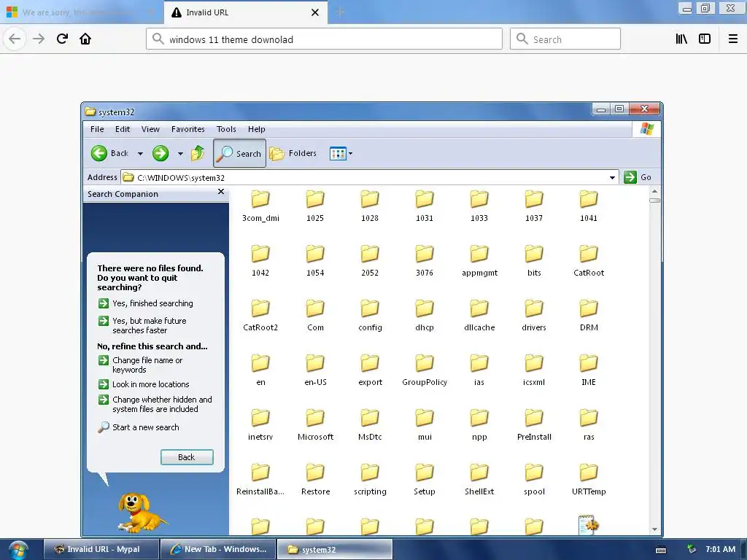
Task: Select the inetsrv folder
Action: click(260, 426)
